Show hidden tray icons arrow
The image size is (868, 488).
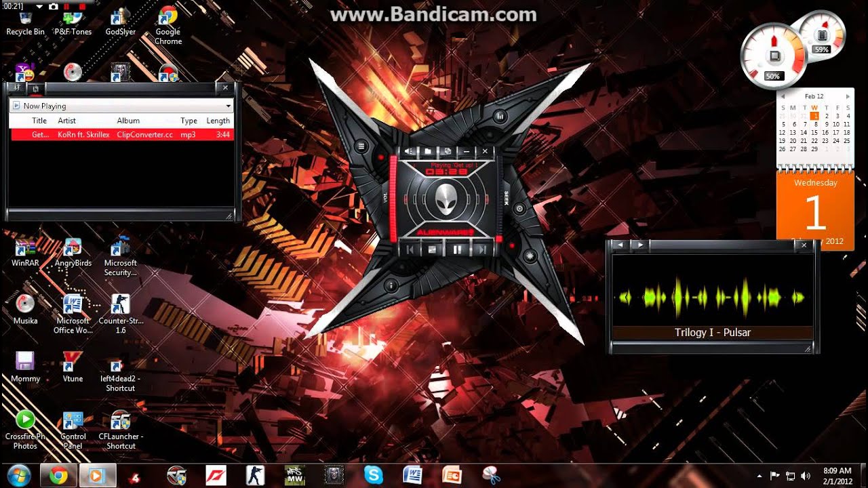click(759, 476)
